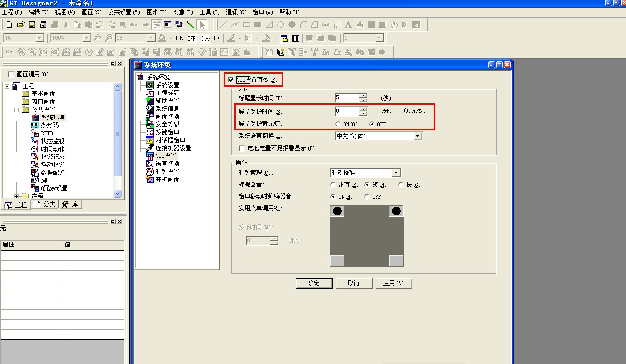Enable 电池电量不足报警显示 checkbox
This screenshot has width=626, height=364.
(x=242, y=148)
